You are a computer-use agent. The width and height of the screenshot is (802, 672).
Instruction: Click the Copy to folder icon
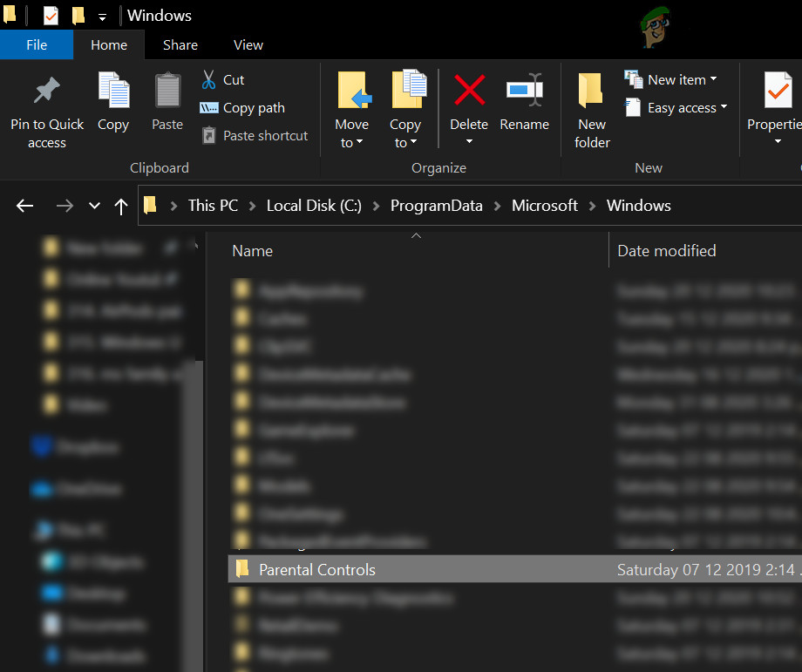pyautogui.click(x=409, y=89)
